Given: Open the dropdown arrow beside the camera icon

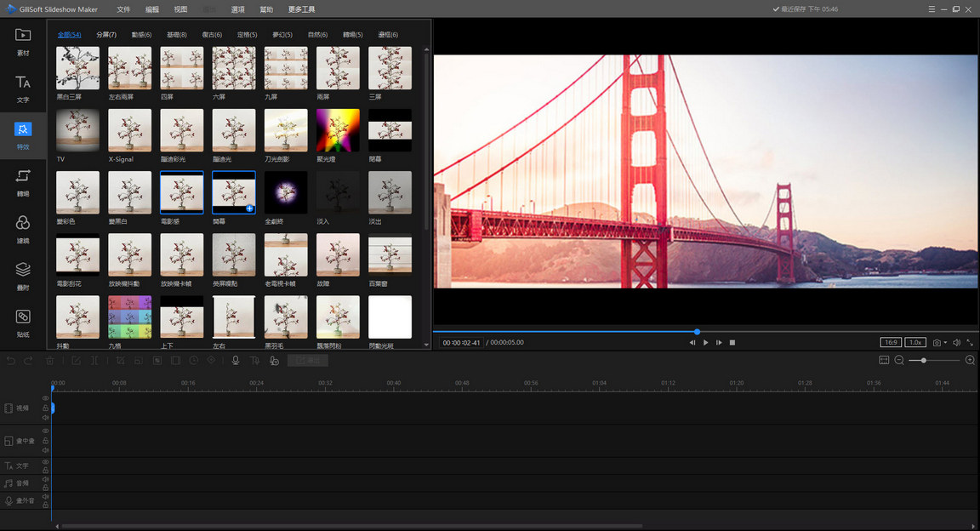Looking at the screenshot, I should (946, 342).
